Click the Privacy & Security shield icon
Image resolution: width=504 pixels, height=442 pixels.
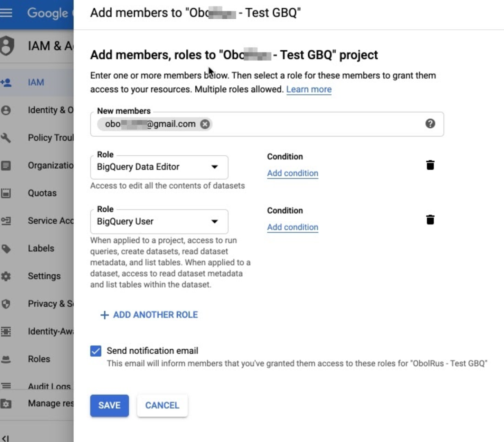click(x=6, y=304)
